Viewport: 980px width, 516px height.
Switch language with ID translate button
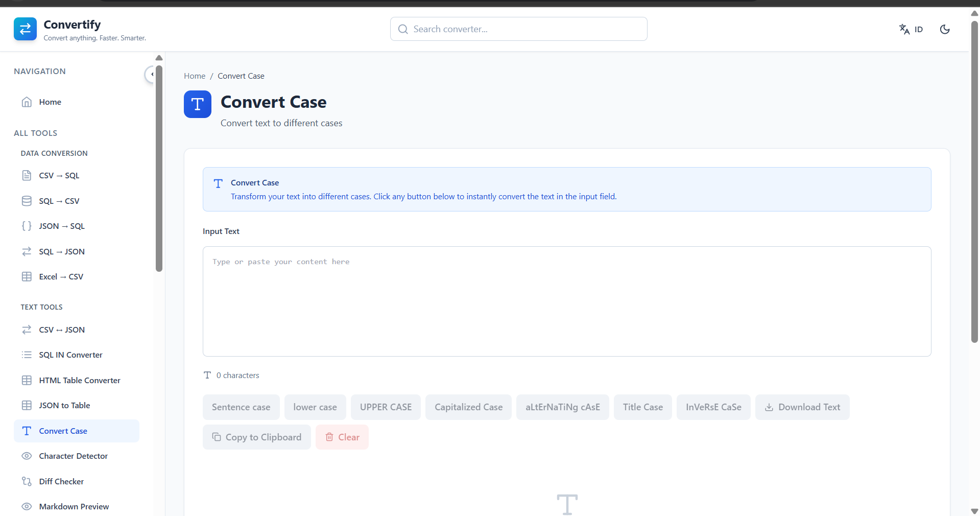coord(911,29)
